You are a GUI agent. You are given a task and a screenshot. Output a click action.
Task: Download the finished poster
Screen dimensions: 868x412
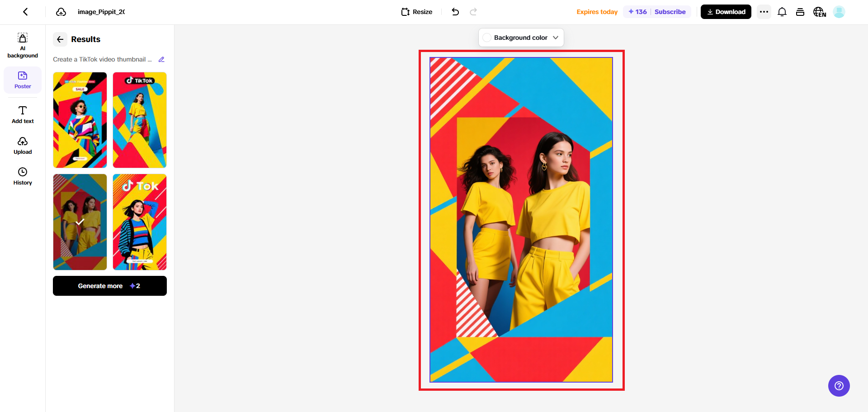click(x=726, y=12)
